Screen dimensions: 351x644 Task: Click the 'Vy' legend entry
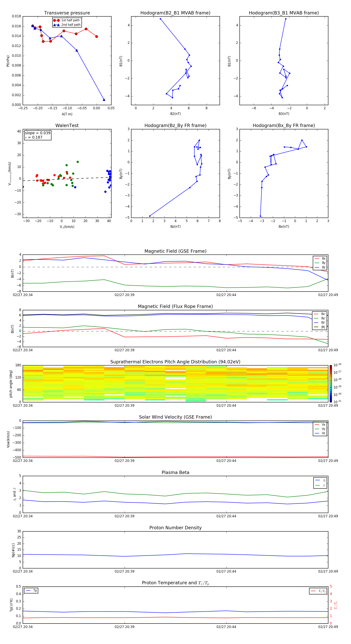click(320, 429)
